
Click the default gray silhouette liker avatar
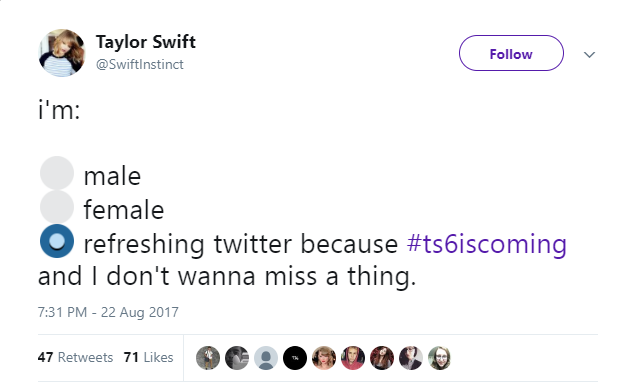266,358
